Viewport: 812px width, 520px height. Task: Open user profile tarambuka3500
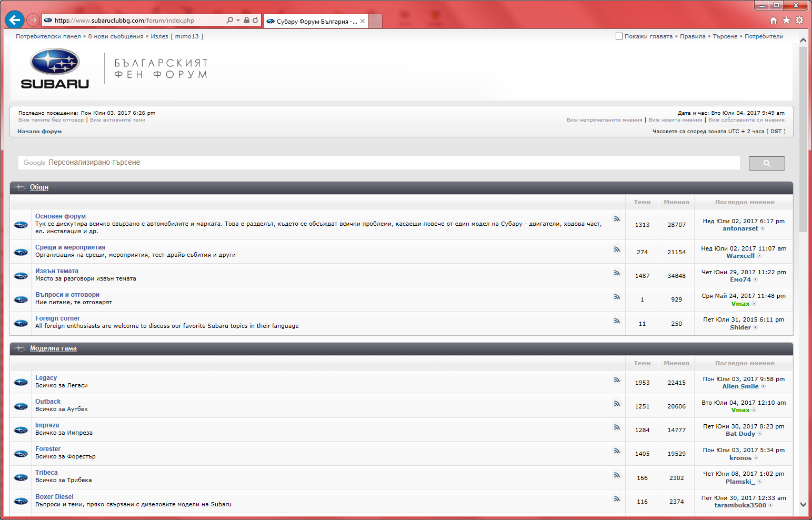click(x=740, y=505)
